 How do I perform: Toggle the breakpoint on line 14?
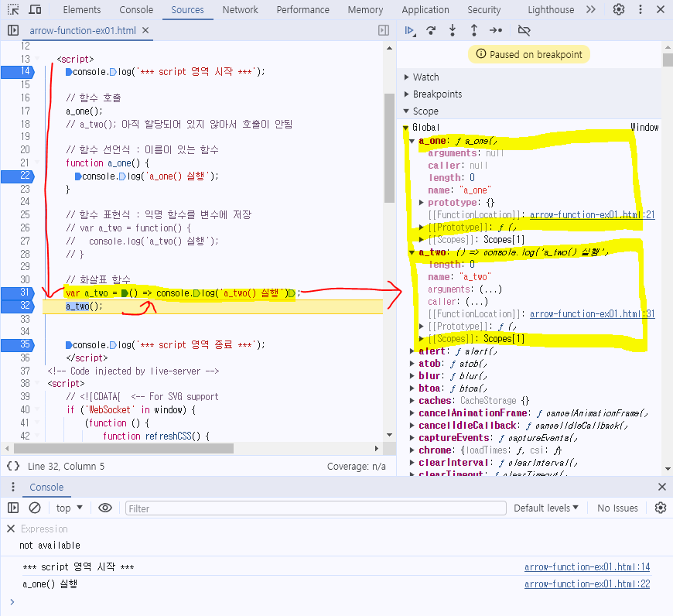[18, 72]
